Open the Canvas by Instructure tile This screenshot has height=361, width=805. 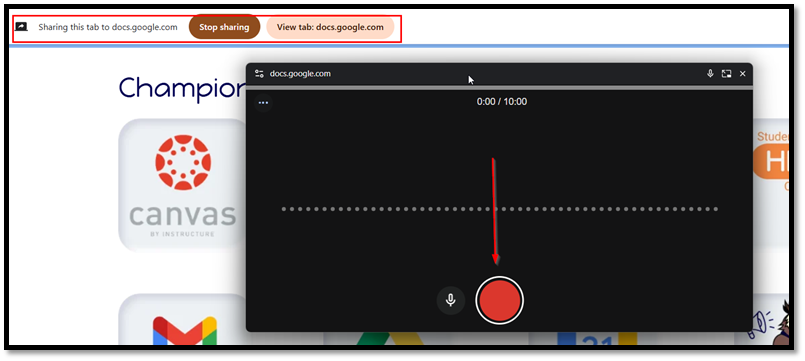point(182,185)
